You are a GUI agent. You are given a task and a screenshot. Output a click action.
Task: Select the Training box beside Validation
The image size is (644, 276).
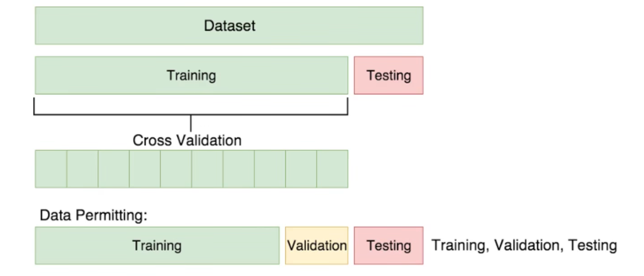(157, 245)
